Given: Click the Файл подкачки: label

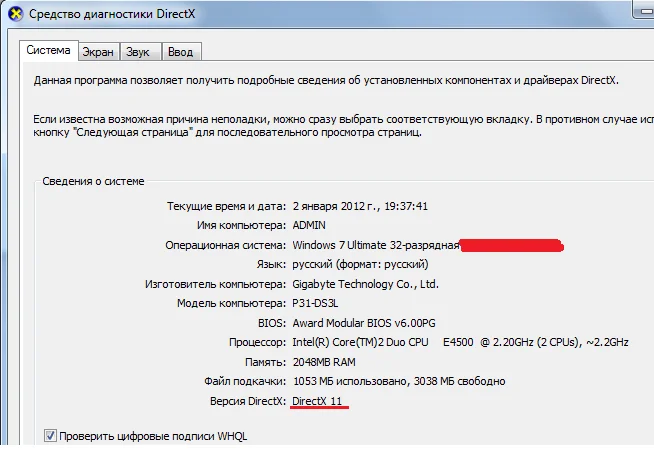Looking at the screenshot, I should click(245, 381).
